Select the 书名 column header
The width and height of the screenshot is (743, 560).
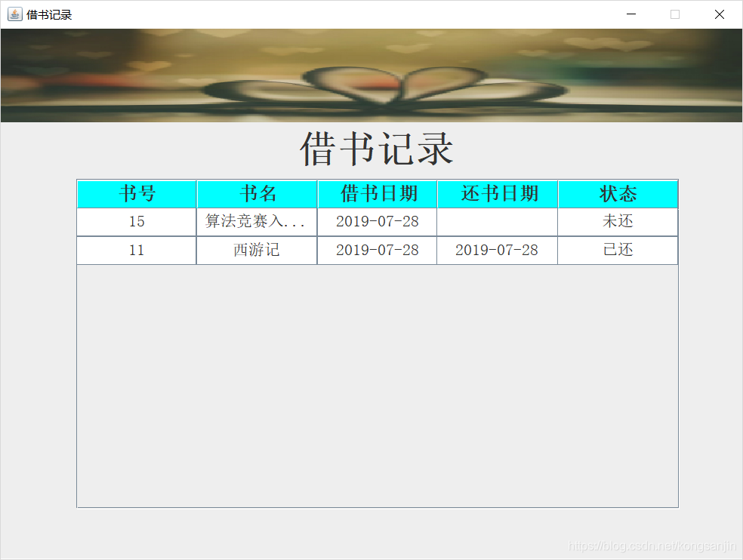tap(257, 194)
